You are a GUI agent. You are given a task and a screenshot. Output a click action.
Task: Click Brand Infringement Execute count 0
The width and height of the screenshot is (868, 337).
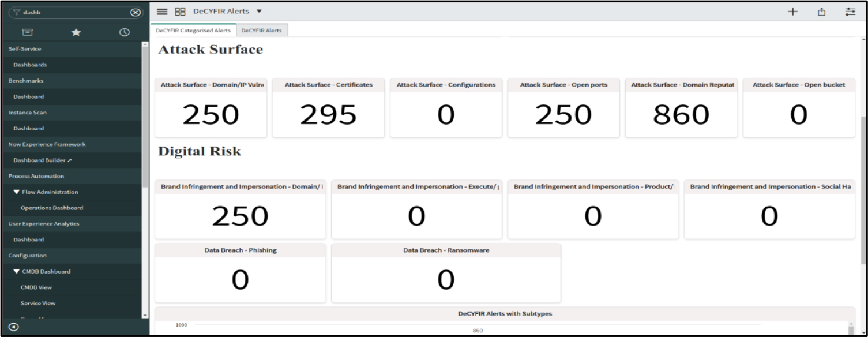point(416,216)
